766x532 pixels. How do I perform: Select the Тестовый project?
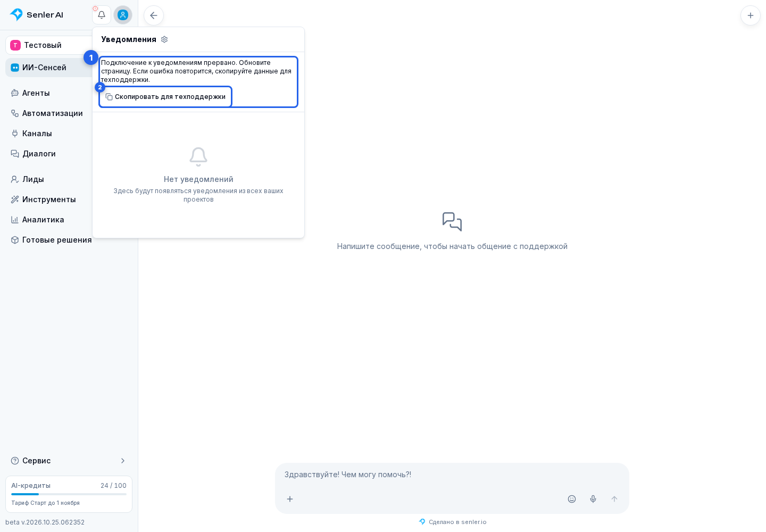49,45
